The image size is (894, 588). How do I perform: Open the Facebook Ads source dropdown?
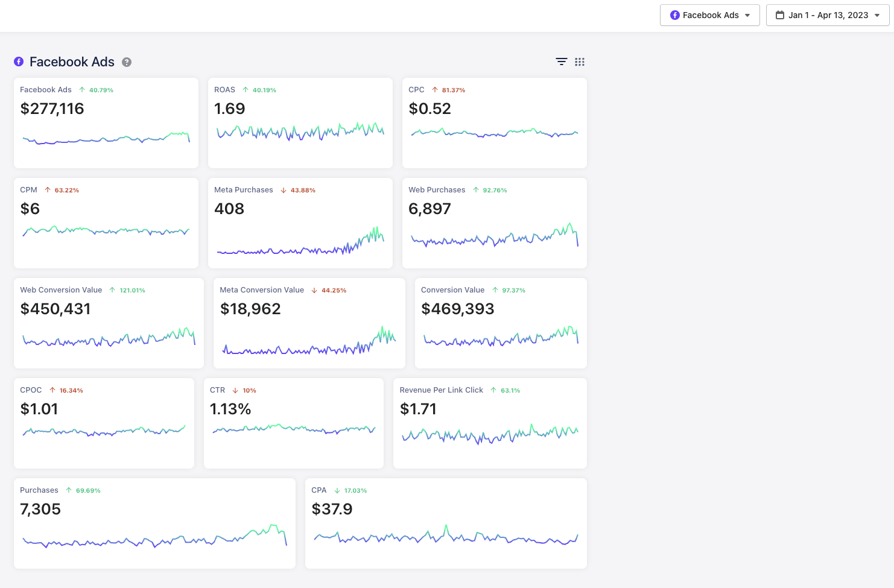click(709, 15)
